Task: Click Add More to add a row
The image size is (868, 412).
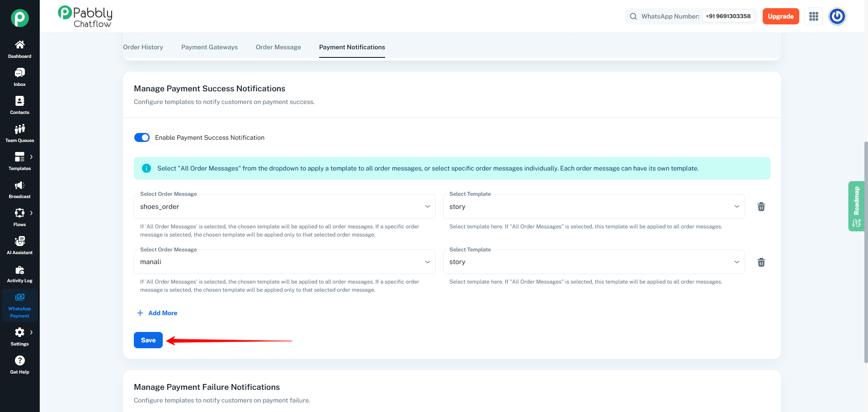Action: point(157,313)
